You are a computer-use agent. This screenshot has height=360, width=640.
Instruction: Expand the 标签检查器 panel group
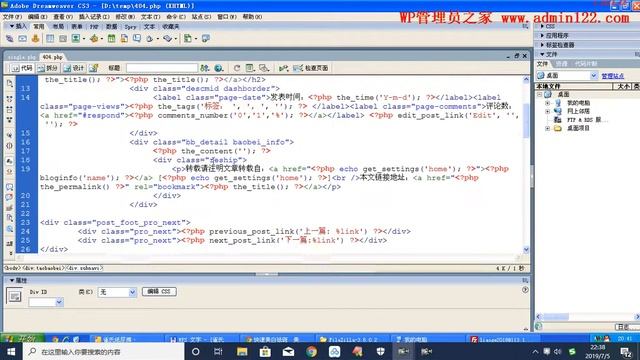pyautogui.click(x=542, y=45)
